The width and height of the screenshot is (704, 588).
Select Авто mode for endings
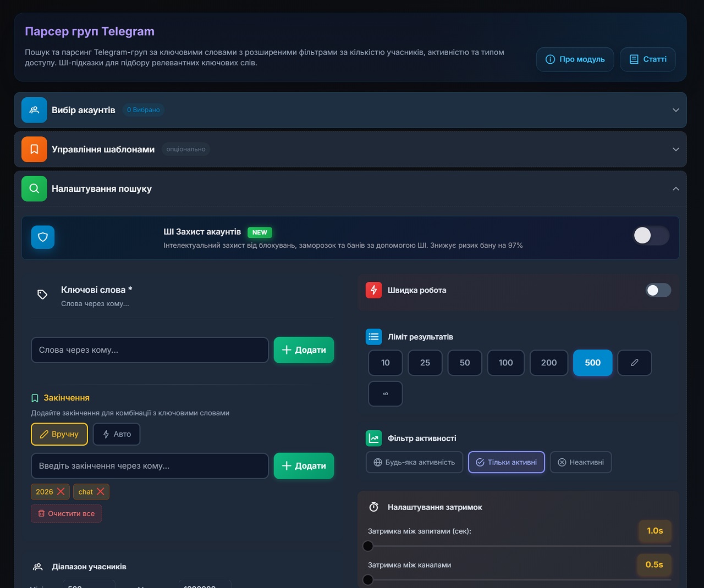coord(117,434)
